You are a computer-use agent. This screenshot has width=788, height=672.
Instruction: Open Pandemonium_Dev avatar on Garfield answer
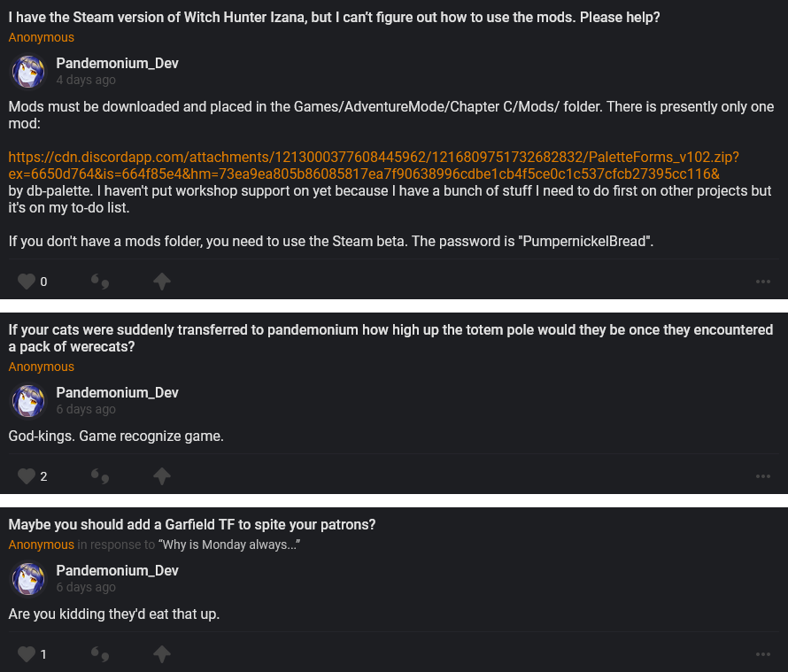point(28,578)
